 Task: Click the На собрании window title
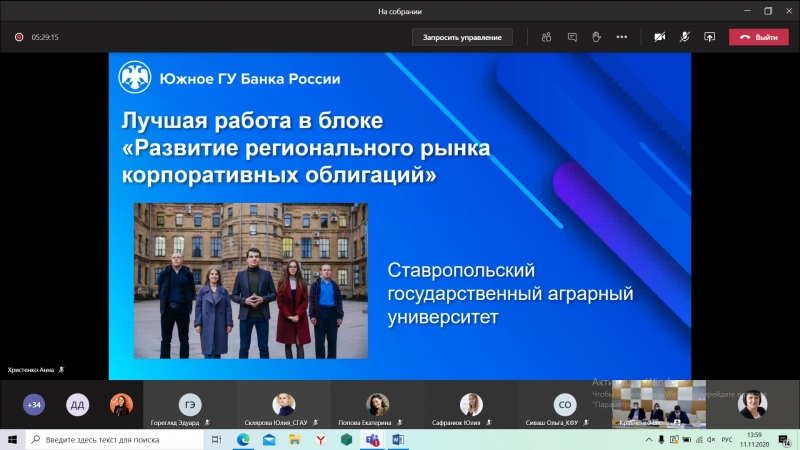click(x=400, y=11)
